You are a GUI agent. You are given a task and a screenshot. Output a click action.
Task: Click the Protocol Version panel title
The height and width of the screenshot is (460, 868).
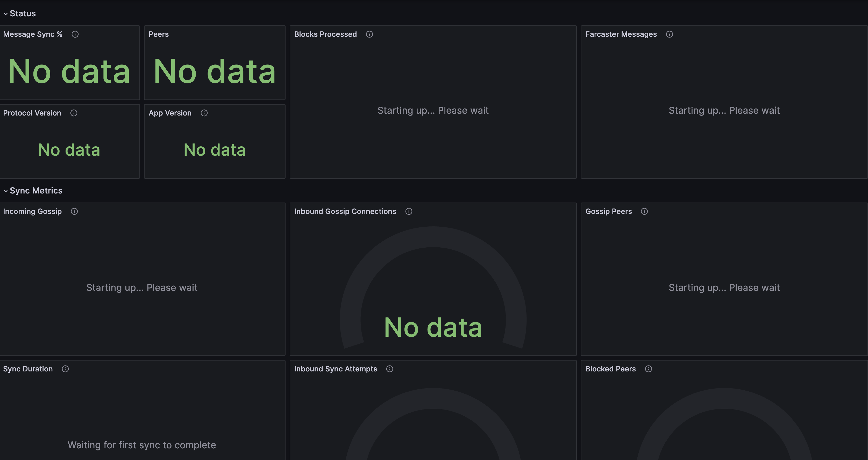tap(32, 113)
